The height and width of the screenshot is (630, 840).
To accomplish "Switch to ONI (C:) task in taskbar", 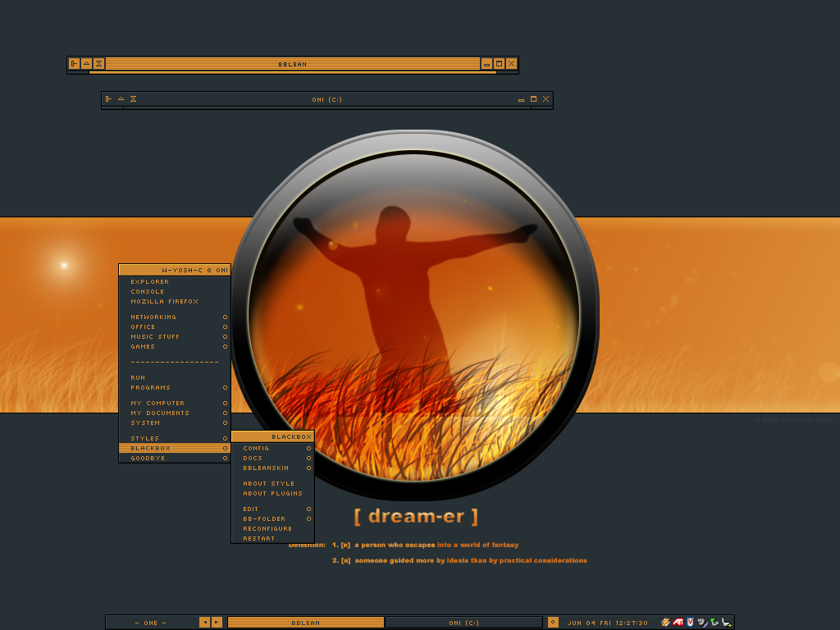I will click(x=463, y=623).
